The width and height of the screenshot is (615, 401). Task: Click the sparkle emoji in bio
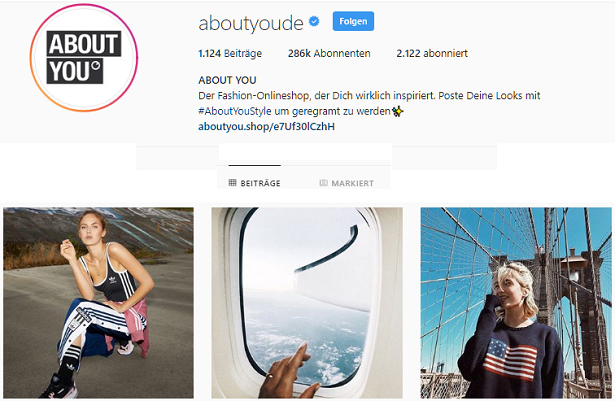(398, 112)
